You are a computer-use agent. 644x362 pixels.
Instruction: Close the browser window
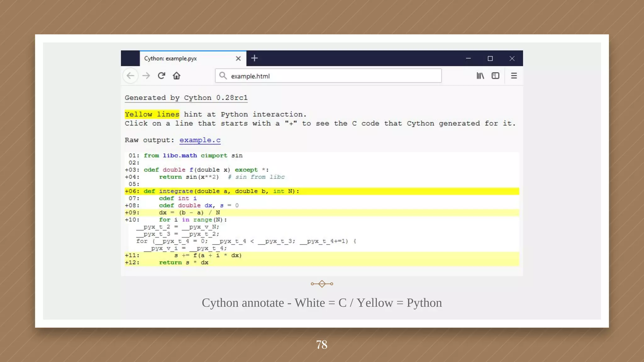coord(512,58)
